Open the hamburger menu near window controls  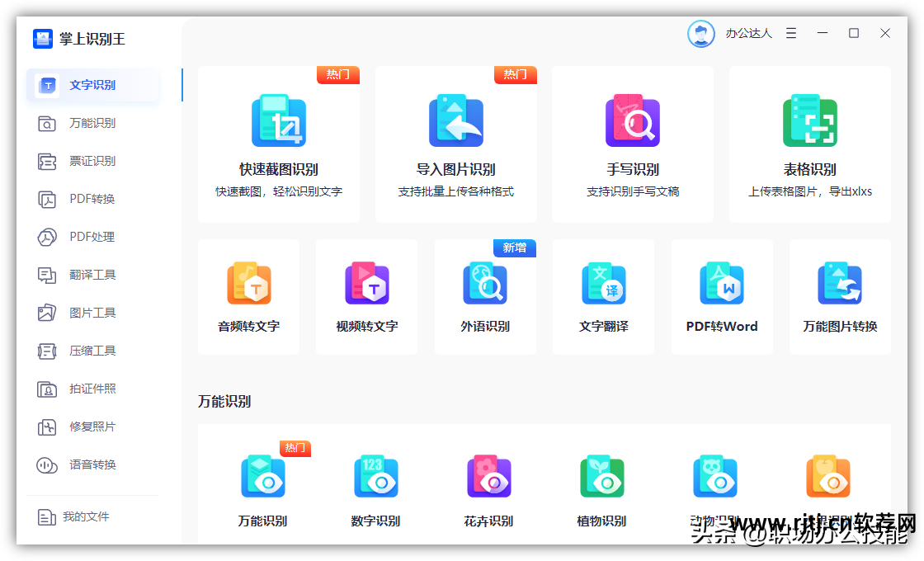[790, 33]
